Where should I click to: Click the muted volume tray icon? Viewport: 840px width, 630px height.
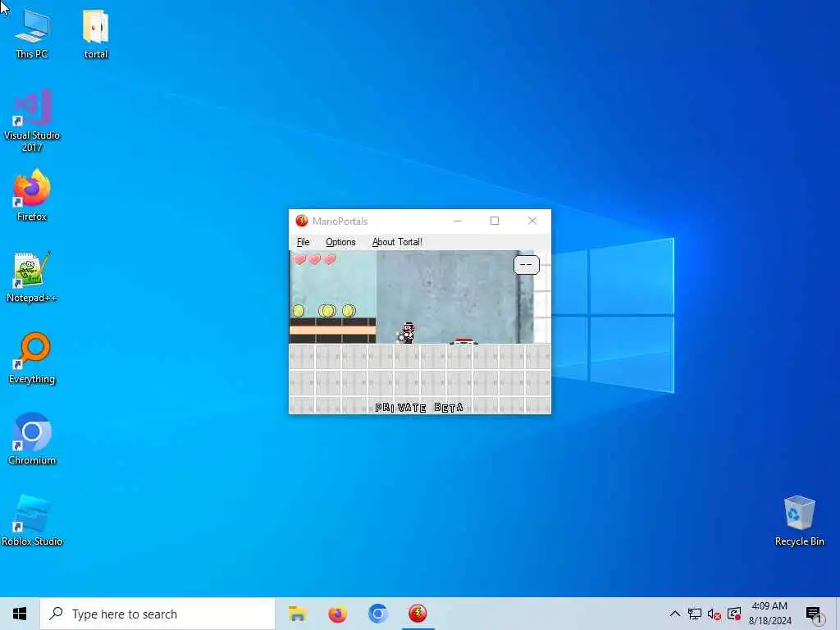click(714, 614)
